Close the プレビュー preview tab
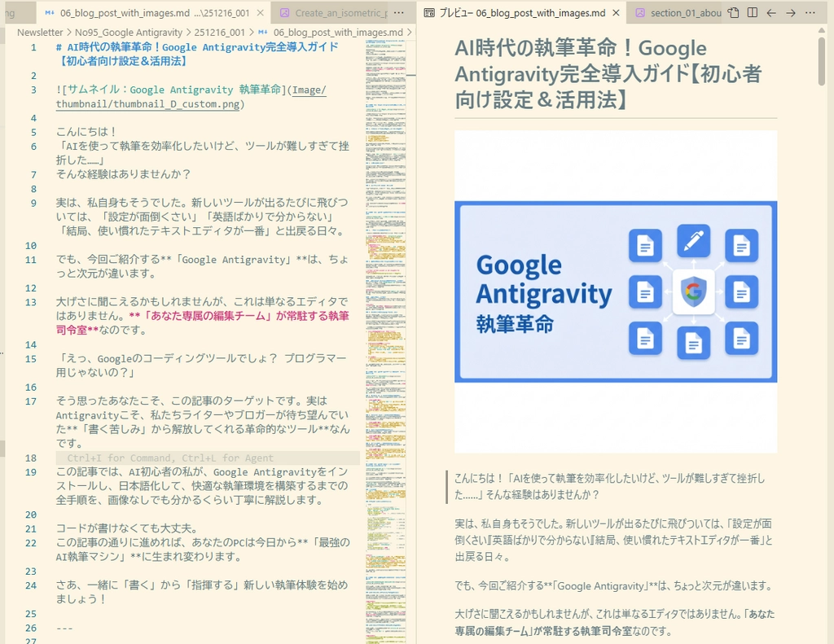 point(616,13)
